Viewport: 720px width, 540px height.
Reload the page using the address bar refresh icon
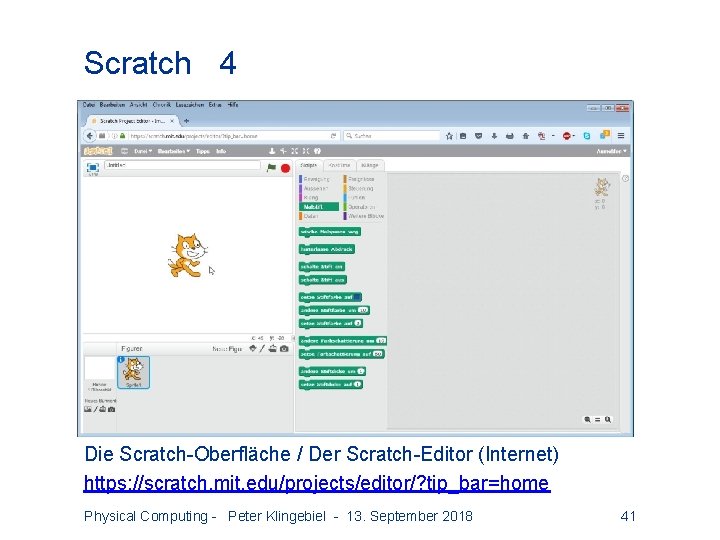click(x=333, y=136)
